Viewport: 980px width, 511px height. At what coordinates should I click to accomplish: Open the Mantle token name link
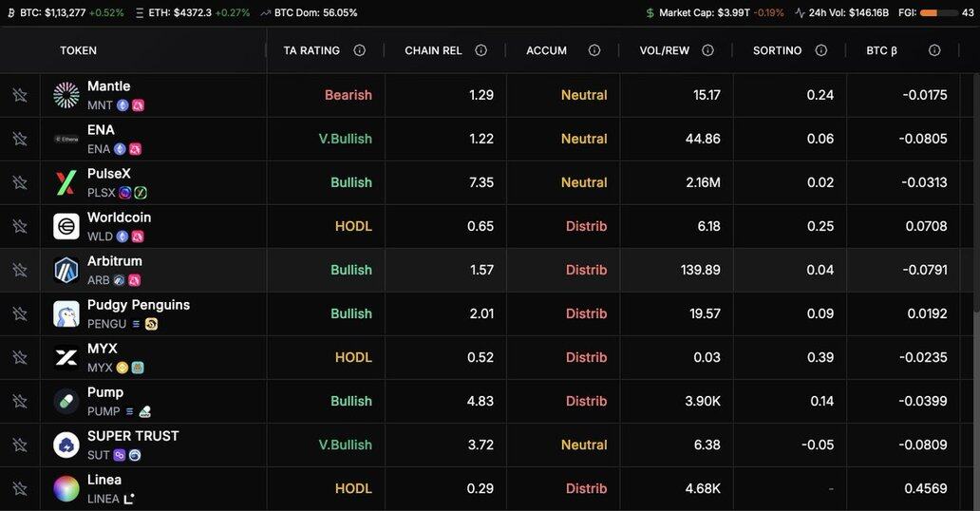click(x=109, y=86)
